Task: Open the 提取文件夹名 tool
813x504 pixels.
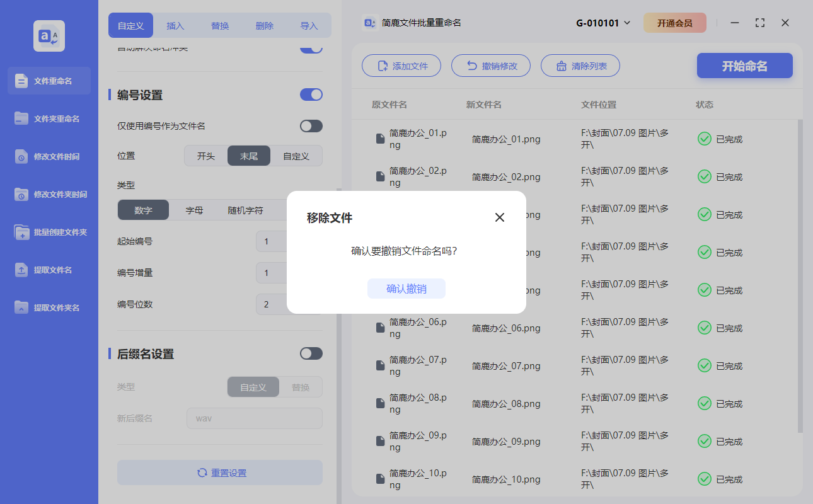Action: pyautogui.click(x=49, y=307)
